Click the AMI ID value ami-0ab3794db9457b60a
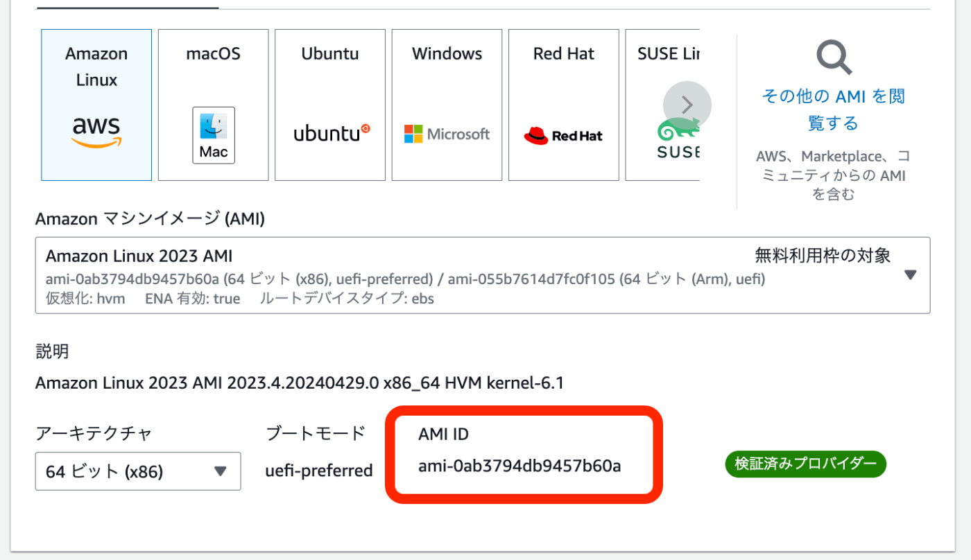 (x=519, y=466)
